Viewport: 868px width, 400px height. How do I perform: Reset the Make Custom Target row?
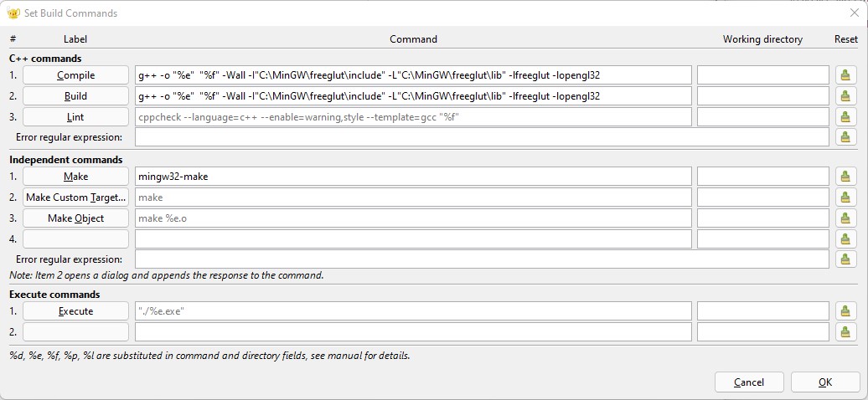click(845, 197)
